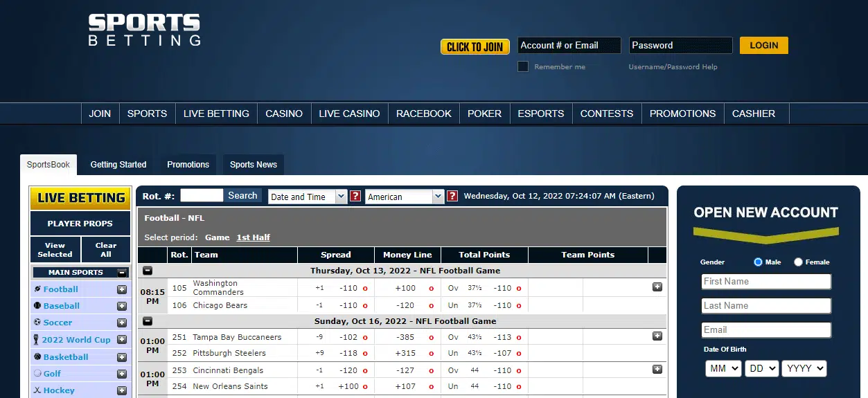
Task: Open the Live Betting sidebar banner
Action: [80, 198]
